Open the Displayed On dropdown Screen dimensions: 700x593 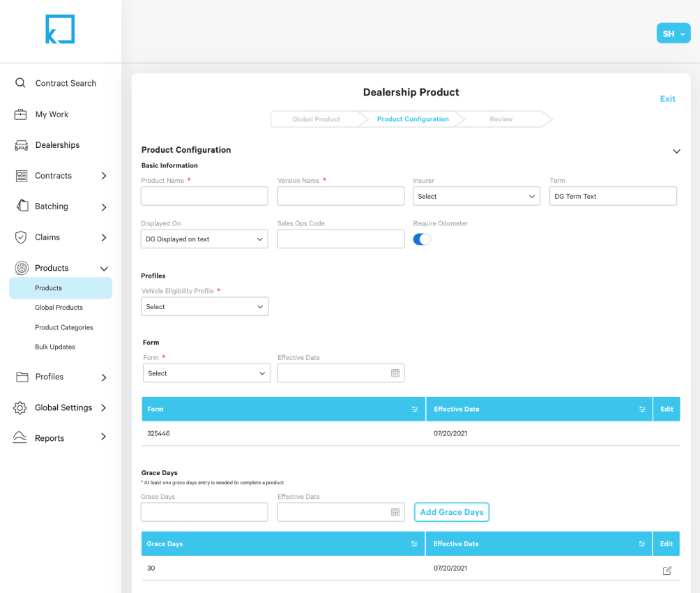pyautogui.click(x=204, y=239)
